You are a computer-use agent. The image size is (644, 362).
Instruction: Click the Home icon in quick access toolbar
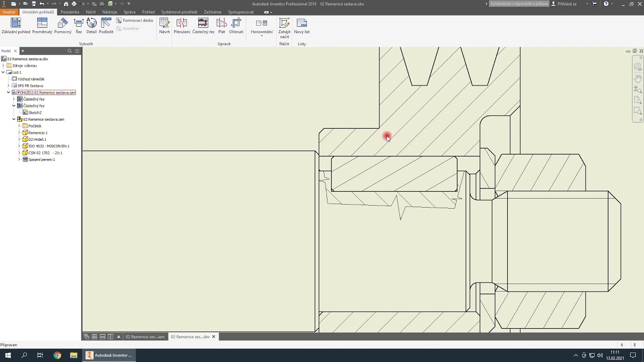point(66,4)
